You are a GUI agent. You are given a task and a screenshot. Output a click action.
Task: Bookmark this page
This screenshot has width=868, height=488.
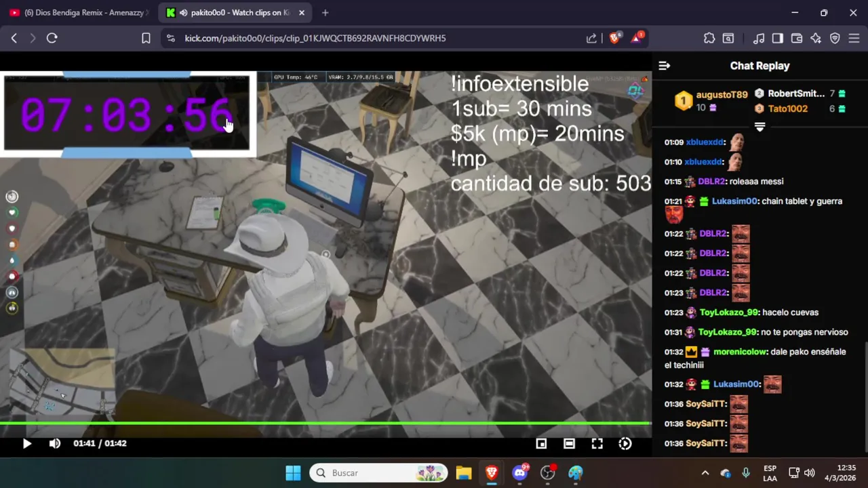[146, 38]
